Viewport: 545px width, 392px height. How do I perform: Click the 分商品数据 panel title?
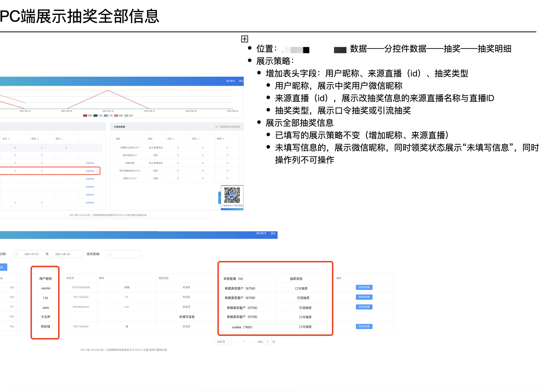point(119,127)
